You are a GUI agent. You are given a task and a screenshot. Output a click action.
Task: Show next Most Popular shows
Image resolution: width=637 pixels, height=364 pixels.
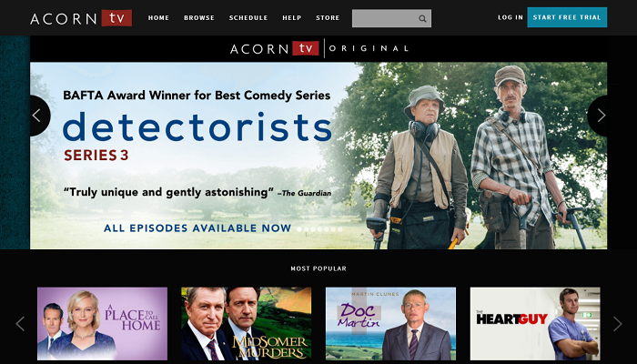coord(618,324)
